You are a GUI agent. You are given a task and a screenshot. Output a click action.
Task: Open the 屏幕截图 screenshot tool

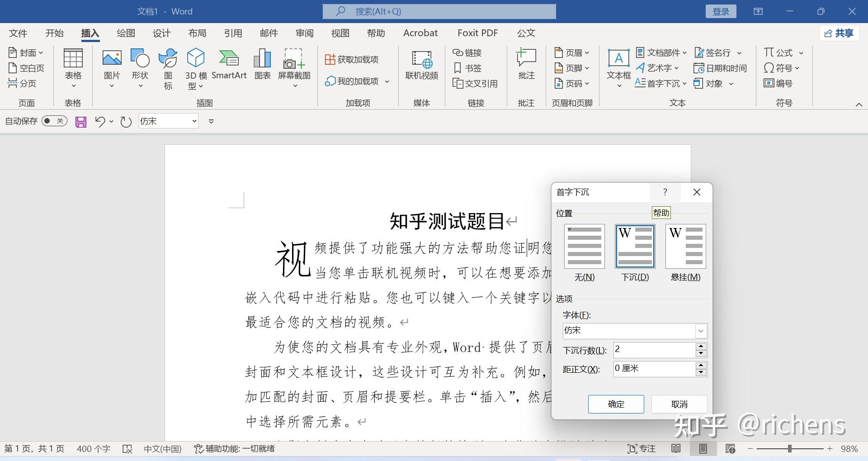[294, 69]
